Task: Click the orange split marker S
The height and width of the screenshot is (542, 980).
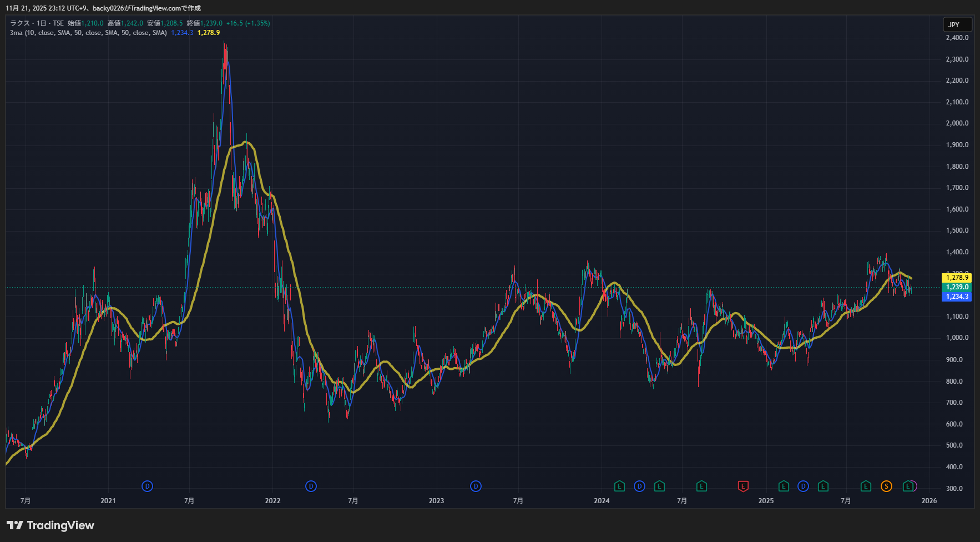Action: point(886,486)
